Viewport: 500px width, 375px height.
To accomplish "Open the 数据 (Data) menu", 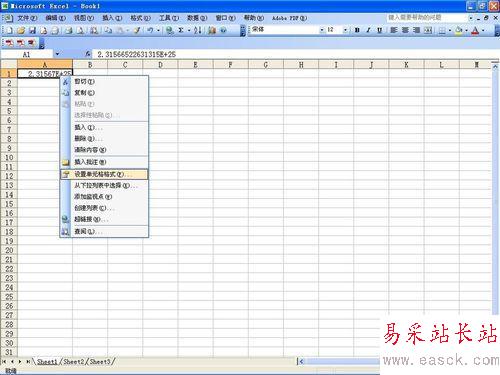I will click(x=197, y=18).
